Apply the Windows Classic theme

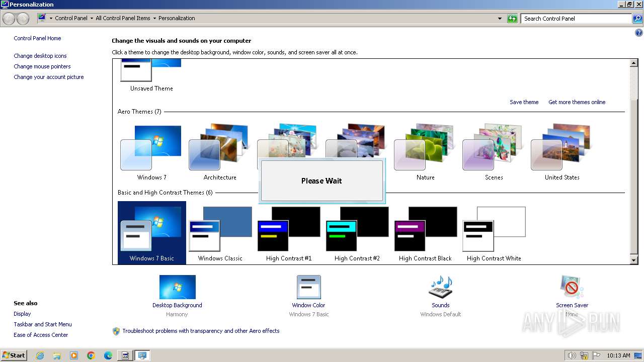pyautogui.click(x=220, y=233)
